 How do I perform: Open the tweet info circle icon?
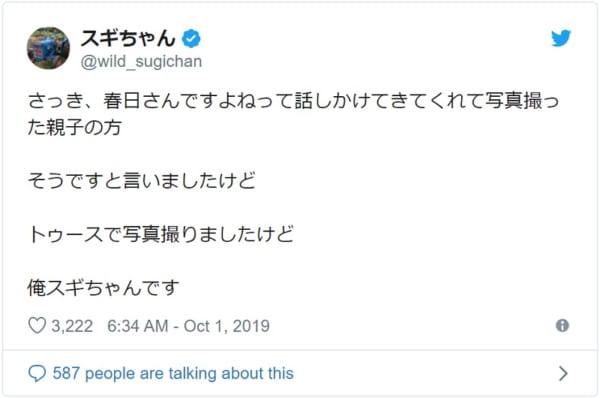pos(562,326)
